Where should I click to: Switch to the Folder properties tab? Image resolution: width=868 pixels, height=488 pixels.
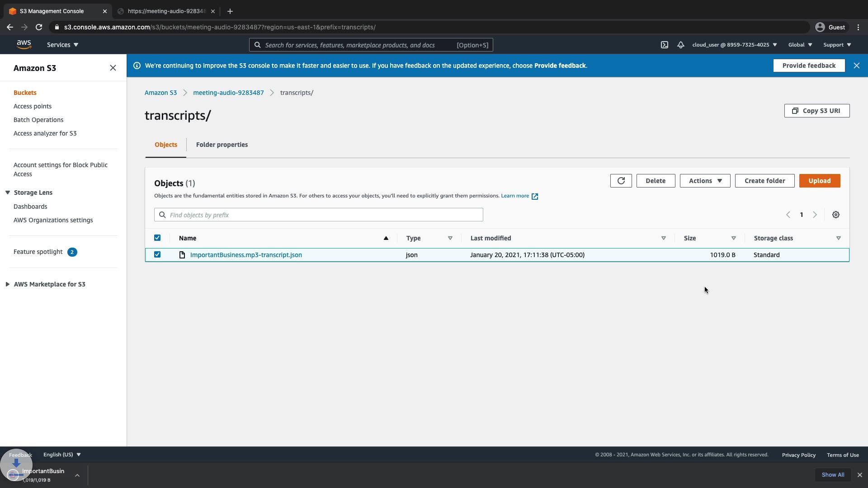[222, 145]
